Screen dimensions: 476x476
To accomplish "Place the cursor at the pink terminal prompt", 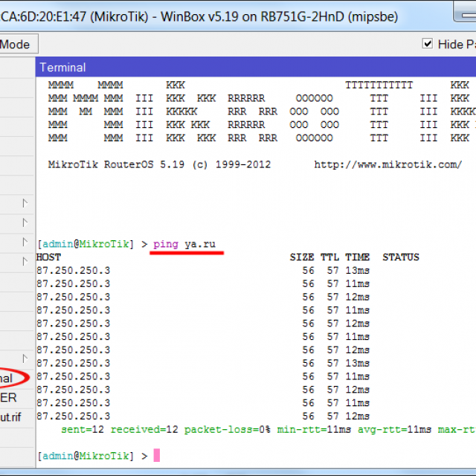I will (x=157, y=455).
